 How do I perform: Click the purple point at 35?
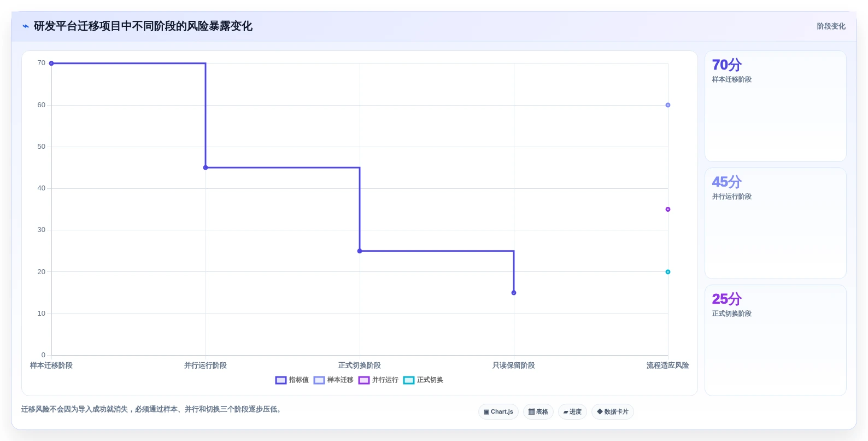click(668, 210)
